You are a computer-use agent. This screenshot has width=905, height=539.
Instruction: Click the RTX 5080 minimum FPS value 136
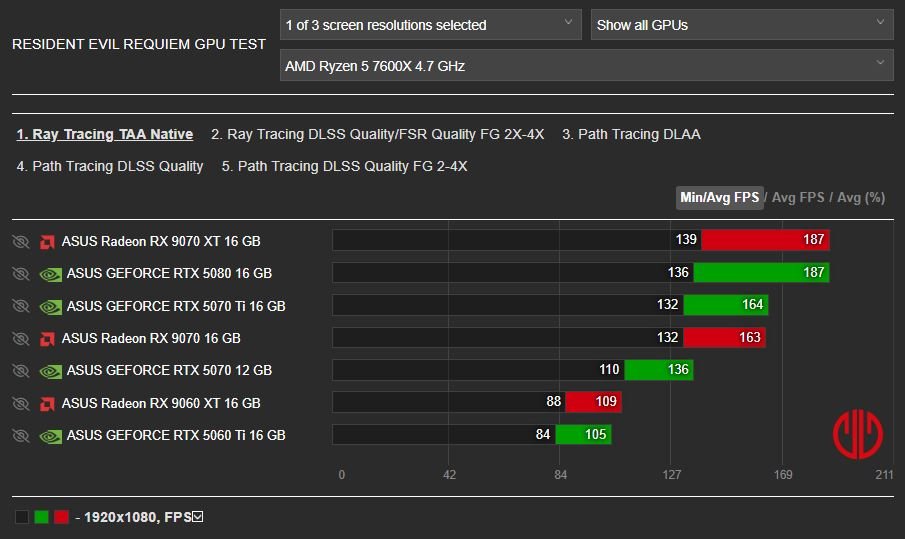(678, 272)
